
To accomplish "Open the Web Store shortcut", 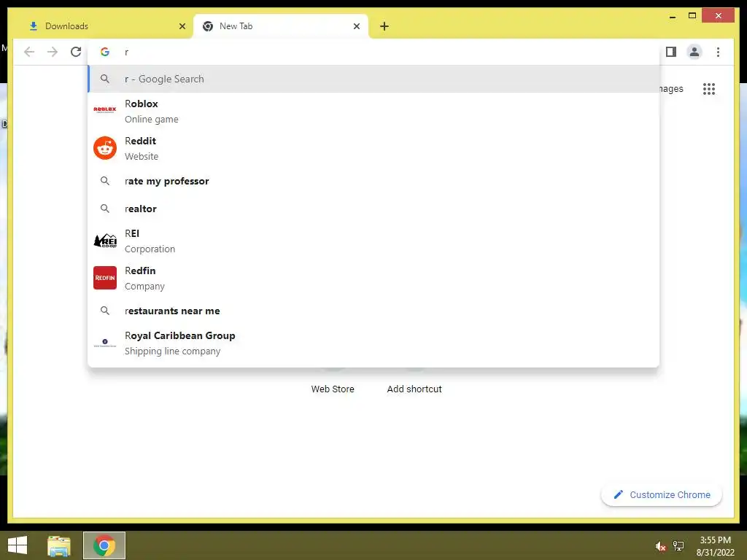I will coord(333,389).
